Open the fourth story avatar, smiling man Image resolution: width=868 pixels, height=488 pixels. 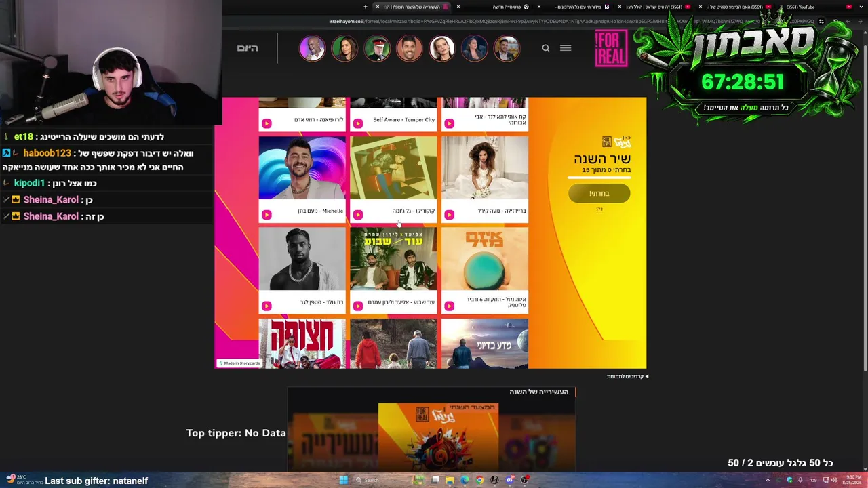point(410,48)
